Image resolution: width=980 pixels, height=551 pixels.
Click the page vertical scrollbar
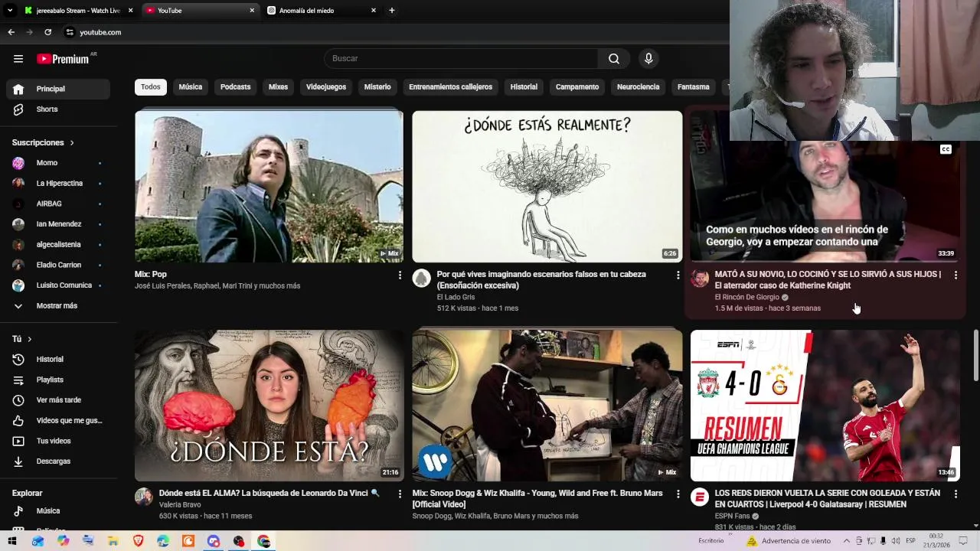pos(975,354)
